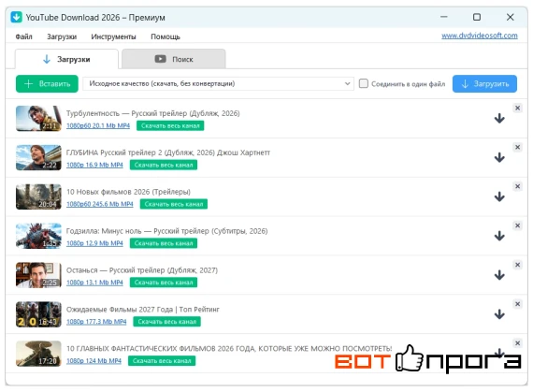Viewport: 533px width, 392px height.
Task: Remove Ожидаемые Фильмы 2027 Года item
Action: click(517, 304)
